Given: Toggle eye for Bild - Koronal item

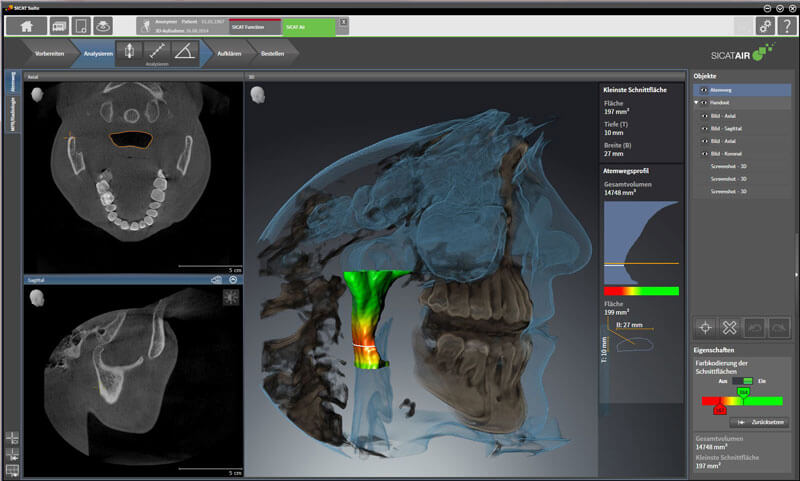Looking at the screenshot, I should [705, 154].
